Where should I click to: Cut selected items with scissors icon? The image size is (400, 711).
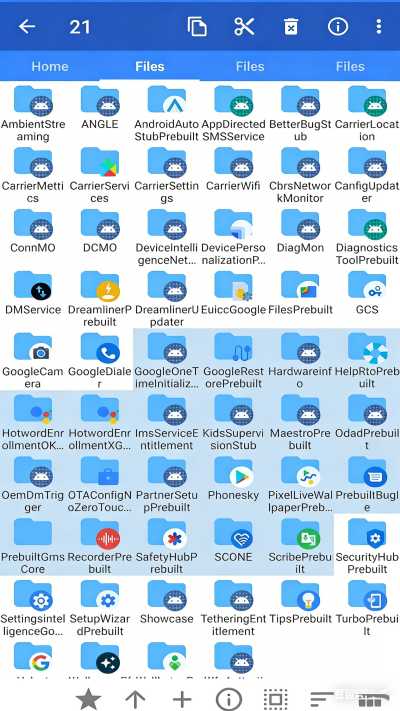244,27
